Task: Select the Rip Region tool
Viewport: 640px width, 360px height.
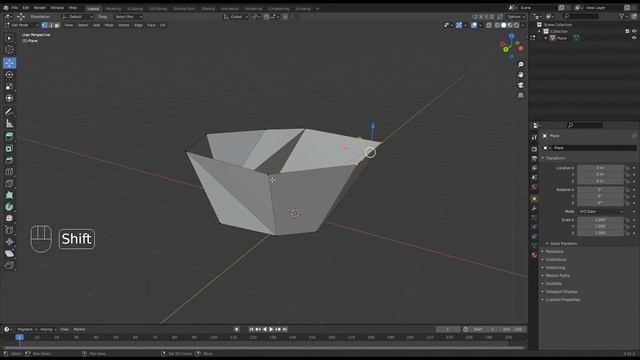Action: click(9, 265)
